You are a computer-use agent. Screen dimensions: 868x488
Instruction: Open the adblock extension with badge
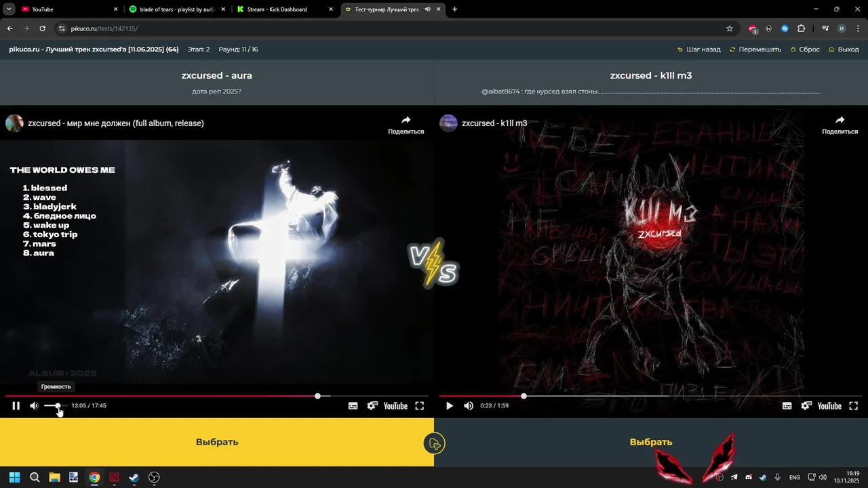752,29
